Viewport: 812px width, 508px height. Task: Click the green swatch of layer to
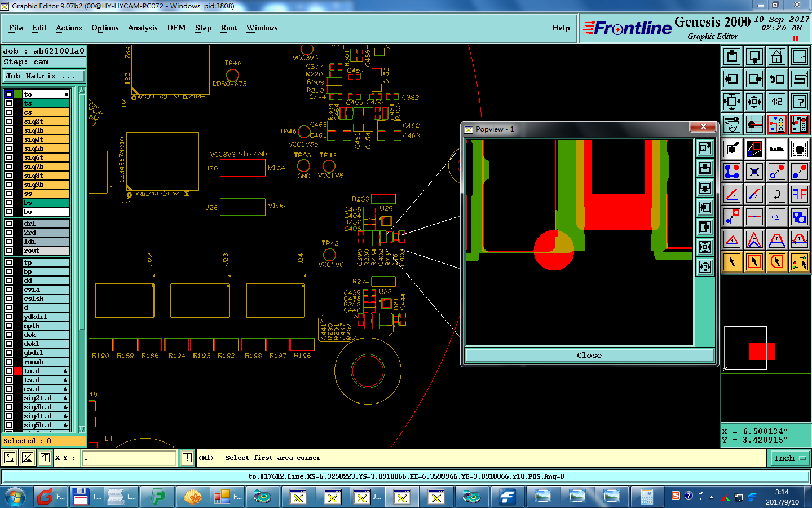tap(18, 94)
